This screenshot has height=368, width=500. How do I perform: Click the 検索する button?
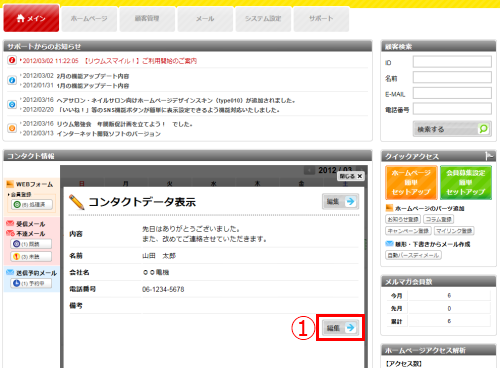[452, 129]
